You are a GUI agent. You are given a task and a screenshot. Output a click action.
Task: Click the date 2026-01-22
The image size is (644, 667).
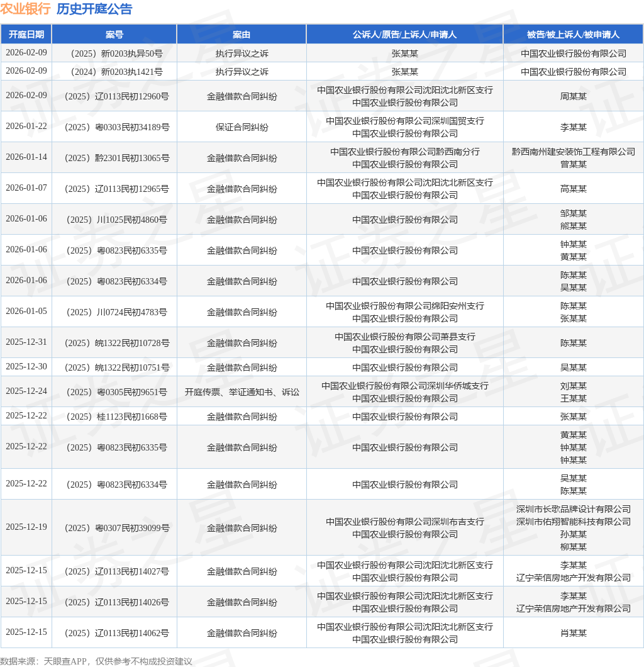[26, 126]
